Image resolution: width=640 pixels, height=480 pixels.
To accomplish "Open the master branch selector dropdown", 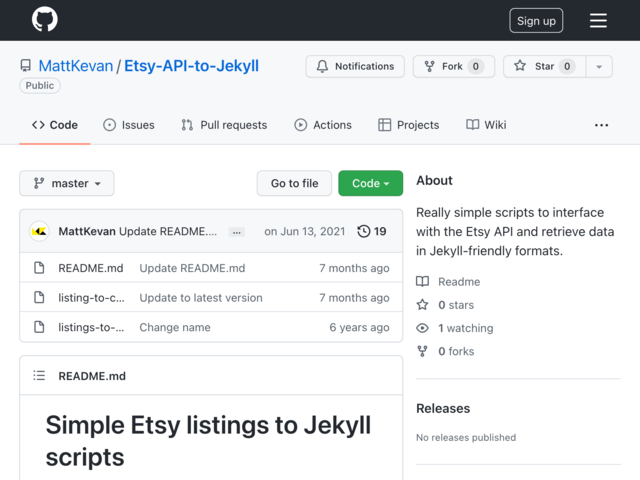I will tap(67, 183).
